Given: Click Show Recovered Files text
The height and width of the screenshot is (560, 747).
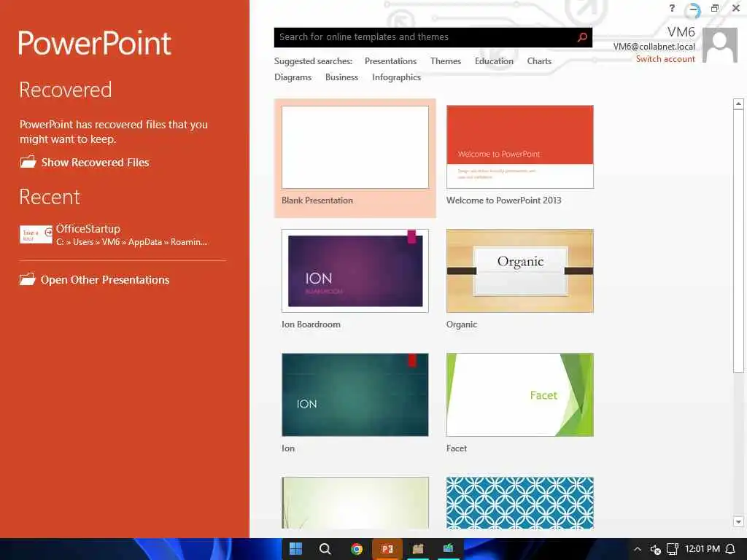Looking at the screenshot, I should click(96, 163).
